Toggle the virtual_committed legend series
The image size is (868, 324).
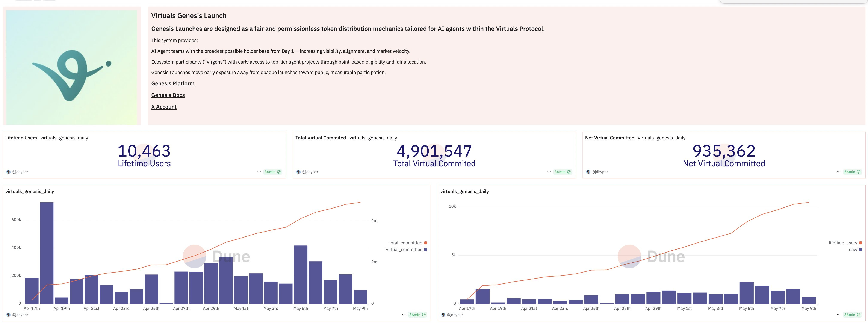pos(404,250)
